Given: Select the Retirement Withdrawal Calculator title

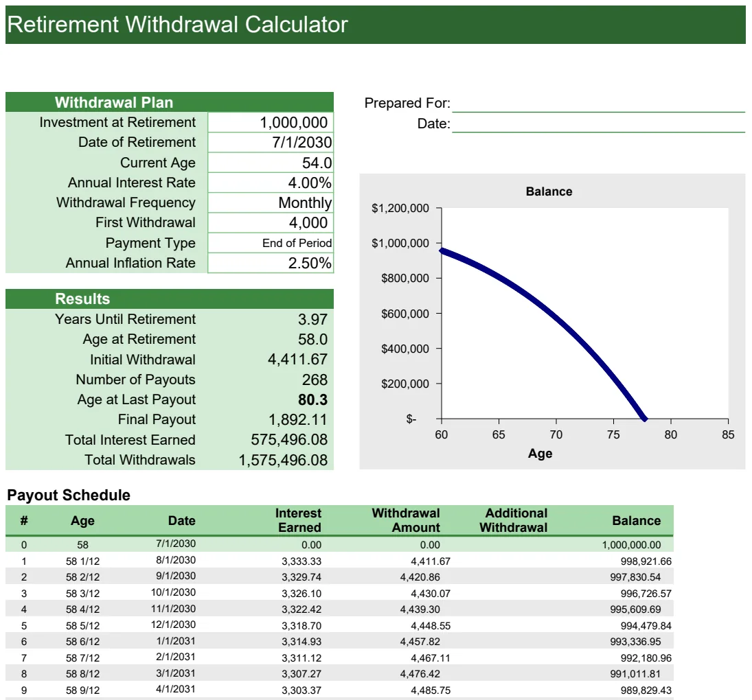Looking at the screenshot, I should (x=177, y=25).
